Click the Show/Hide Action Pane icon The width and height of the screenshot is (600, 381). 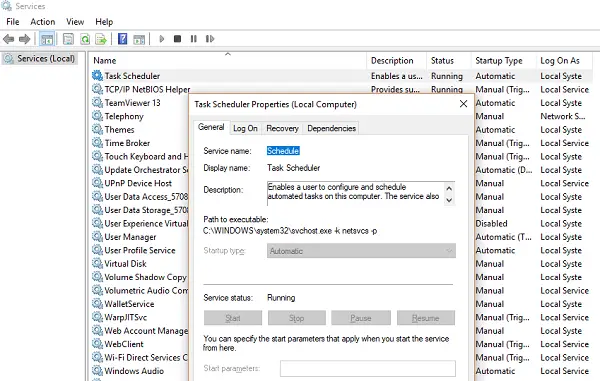tap(139, 39)
